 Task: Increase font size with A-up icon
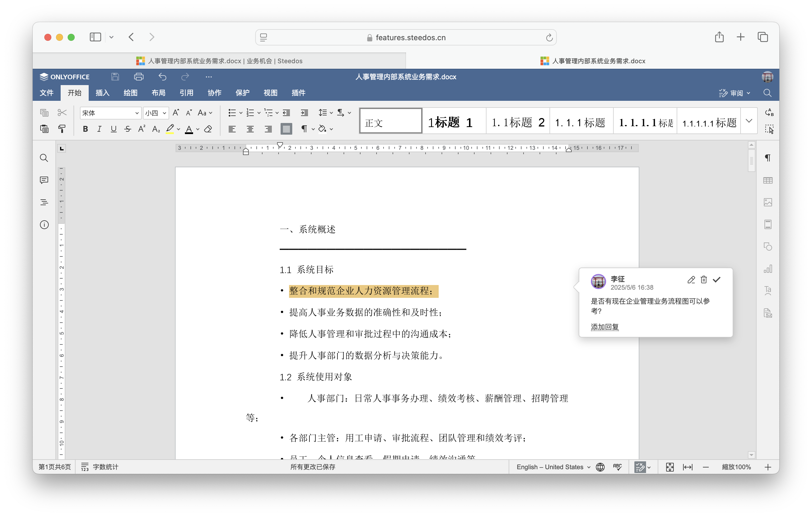click(x=176, y=112)
